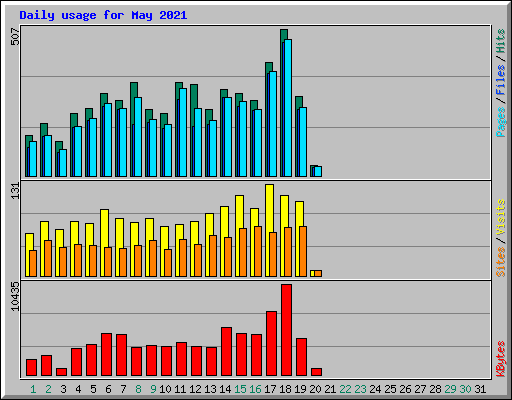Click day 23 on the date axis

point(360,389)
